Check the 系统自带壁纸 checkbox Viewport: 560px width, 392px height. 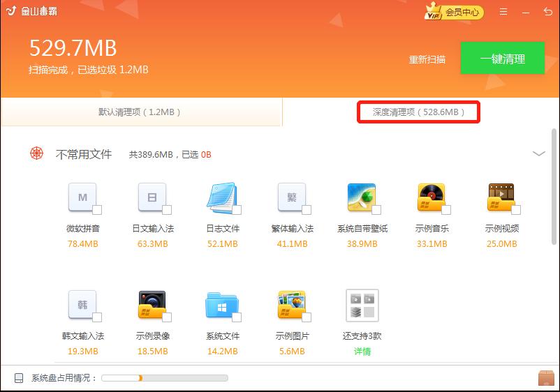376,210
